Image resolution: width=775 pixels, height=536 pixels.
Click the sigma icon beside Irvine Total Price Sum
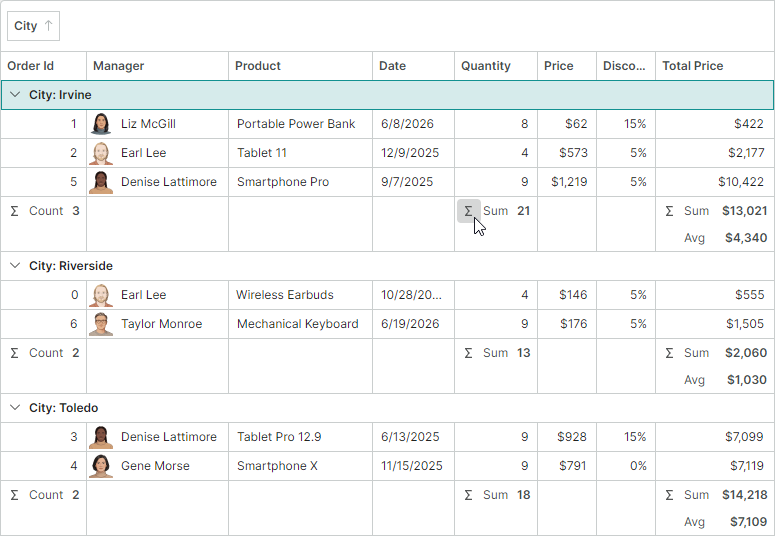coord(669,211)
